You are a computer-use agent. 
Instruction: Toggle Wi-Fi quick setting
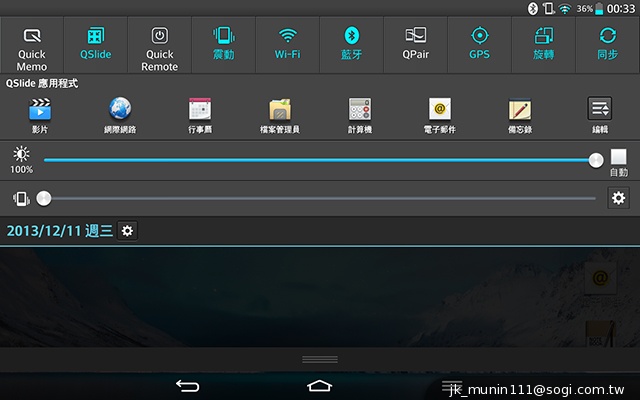pyautogui.click(x=288, y=45)
